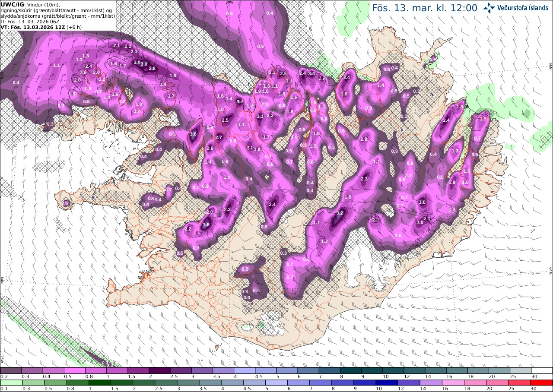Select the snow scale 14 gray-teal swatch
This screenshot has width=553, height=392.
point(436,370)
